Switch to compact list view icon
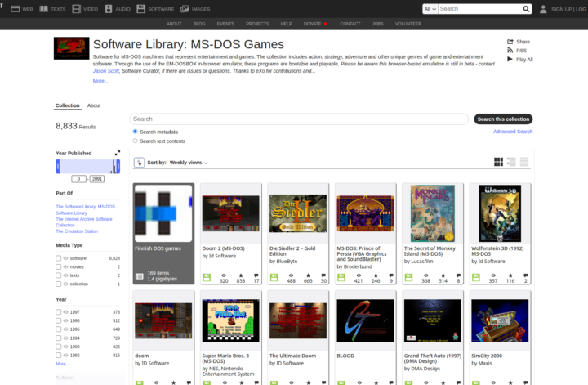This screenshot has width=588, height=385. (x=524, y=162)
